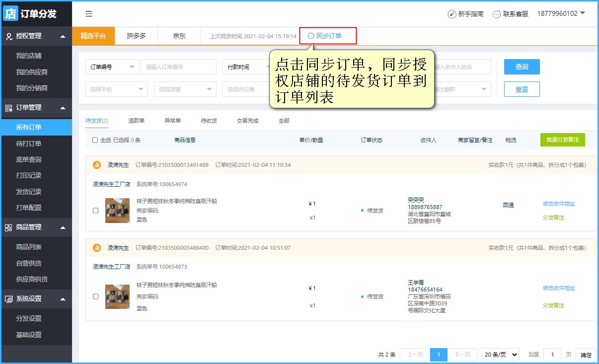This screenshot has width=599, height=364.
Task: Click the first order's sock product thumbnail
Action: click(x=117, y=211)
